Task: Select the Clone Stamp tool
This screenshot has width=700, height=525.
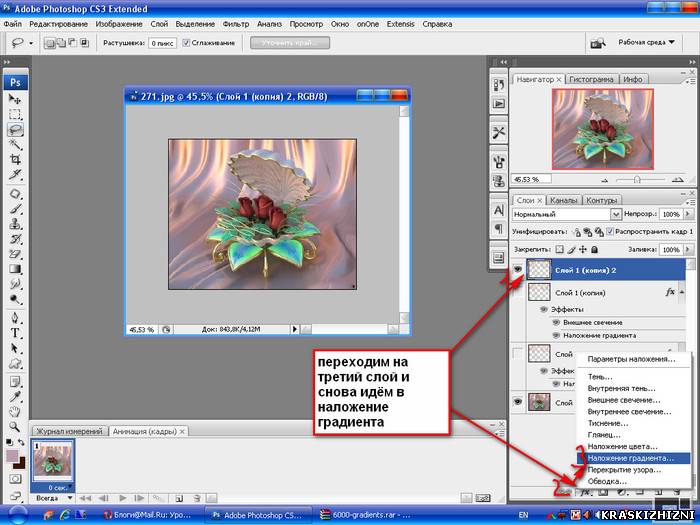Action: point(15,224)
